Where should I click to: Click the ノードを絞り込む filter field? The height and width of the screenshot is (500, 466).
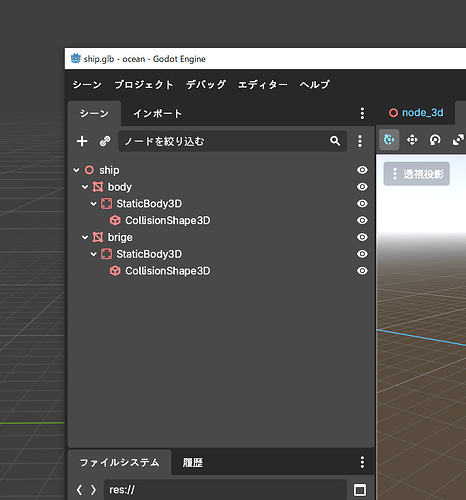[232, 141]
